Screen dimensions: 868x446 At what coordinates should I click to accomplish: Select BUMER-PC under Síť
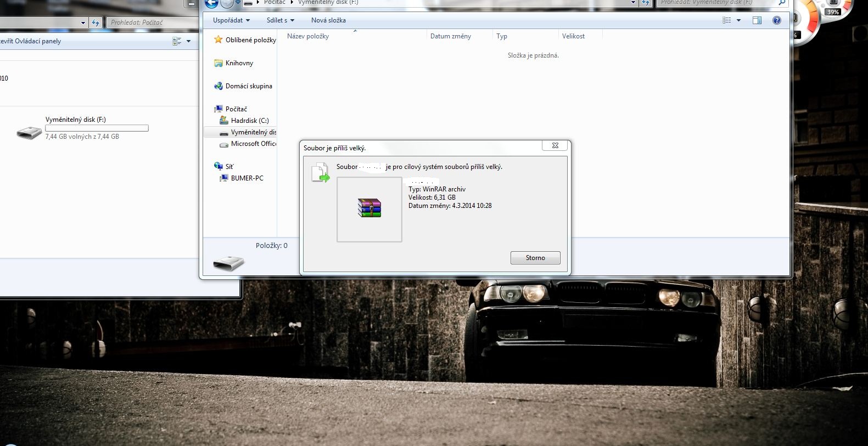click(247, 178)
